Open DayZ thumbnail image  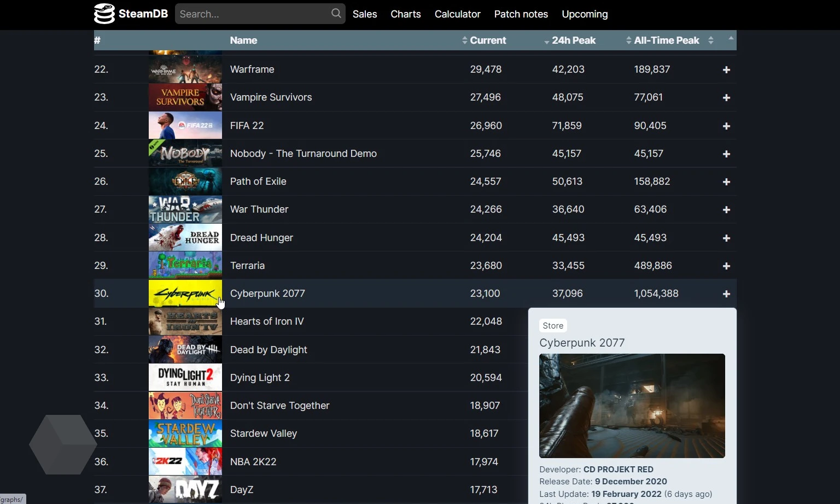[x=185, y=489]
